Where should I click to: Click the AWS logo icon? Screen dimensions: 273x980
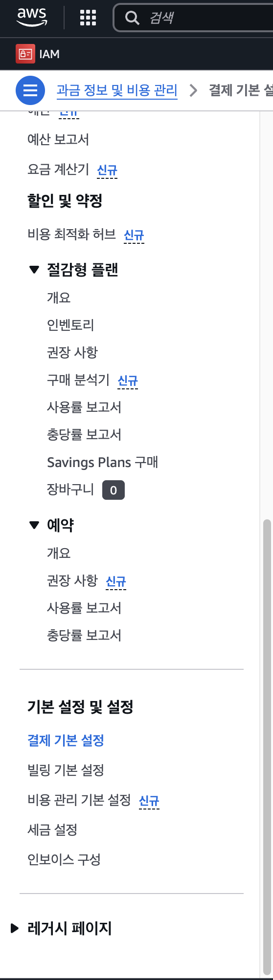(32, 18)
